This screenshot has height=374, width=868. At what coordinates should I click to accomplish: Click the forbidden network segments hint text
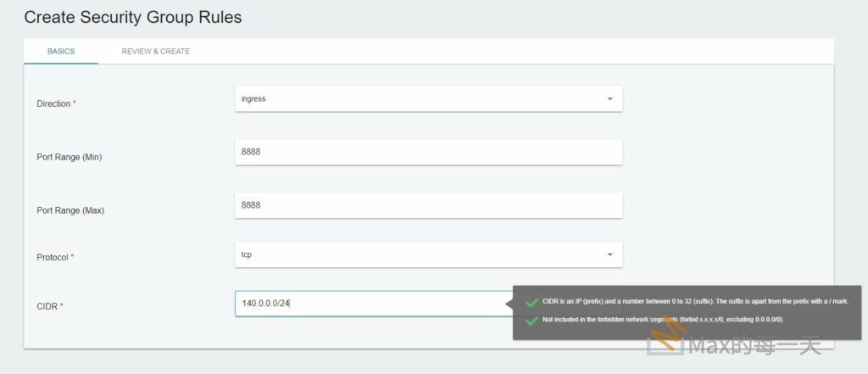tap(662, 320)
